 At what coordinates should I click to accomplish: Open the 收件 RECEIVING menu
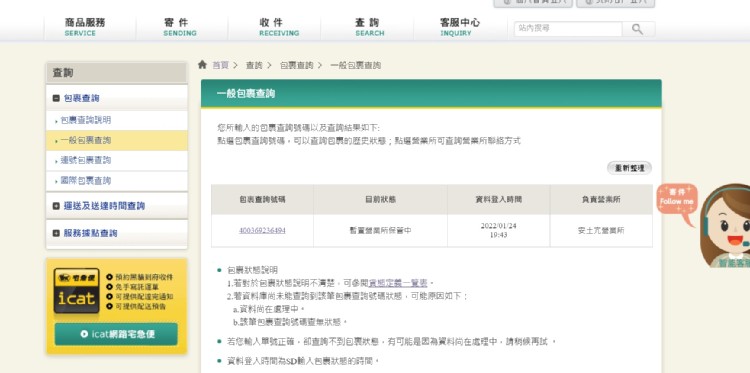tap(279, 27)
